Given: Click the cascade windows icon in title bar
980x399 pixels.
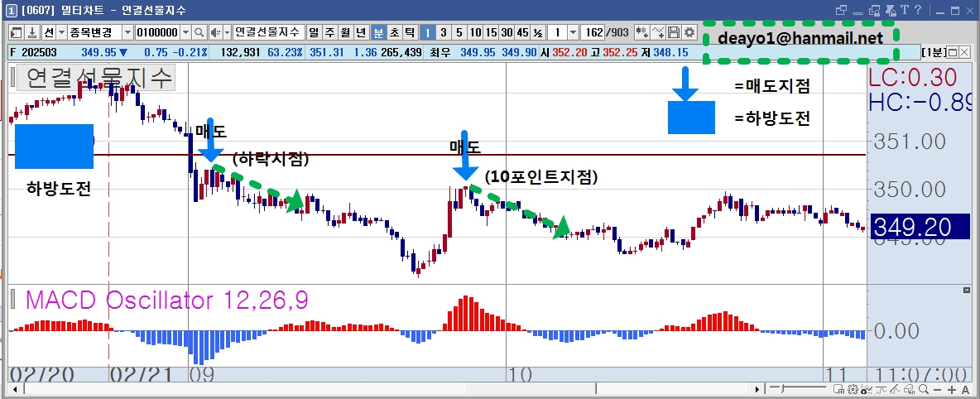Looking at the screenshot, I should coord(841,10).
